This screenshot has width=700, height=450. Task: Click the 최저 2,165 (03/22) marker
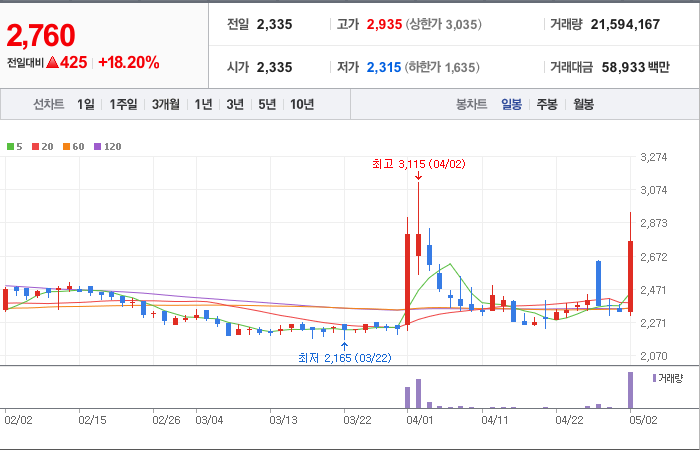(x=345, y=358)
